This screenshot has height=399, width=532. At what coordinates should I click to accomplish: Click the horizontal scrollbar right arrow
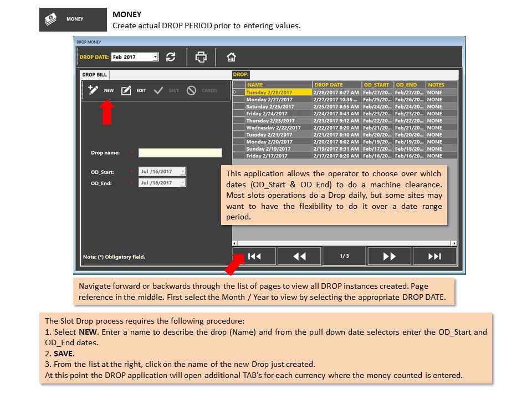tap(454, 243)
